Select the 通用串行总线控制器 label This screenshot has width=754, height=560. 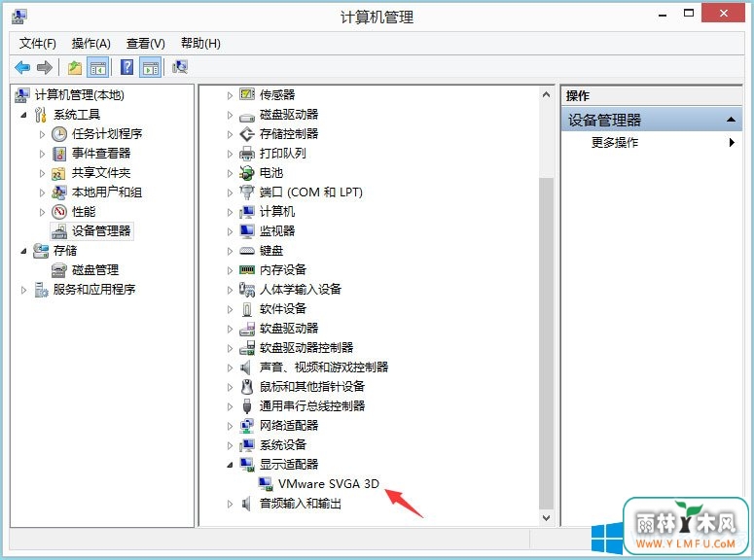[x=312, y=406]
